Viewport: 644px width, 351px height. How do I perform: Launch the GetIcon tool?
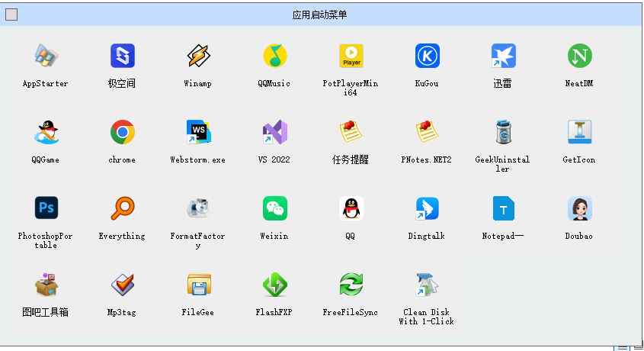click(x=579, y=132)
